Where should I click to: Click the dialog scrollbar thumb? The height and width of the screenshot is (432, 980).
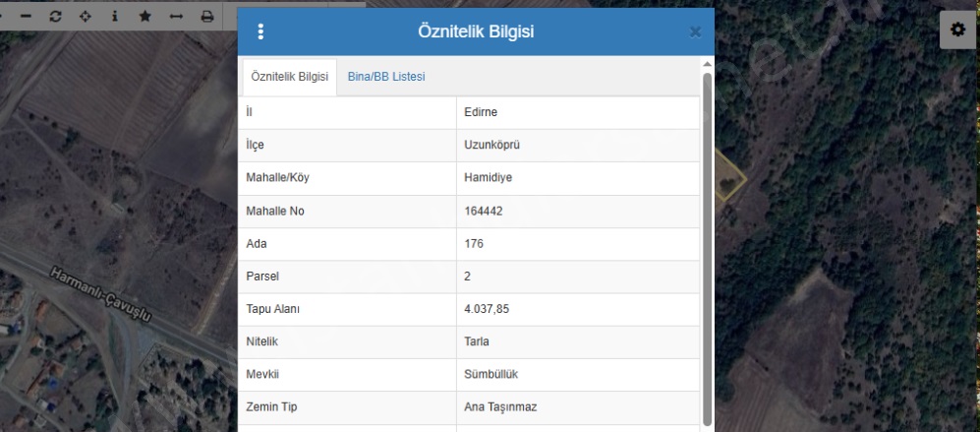click(708, 249)
